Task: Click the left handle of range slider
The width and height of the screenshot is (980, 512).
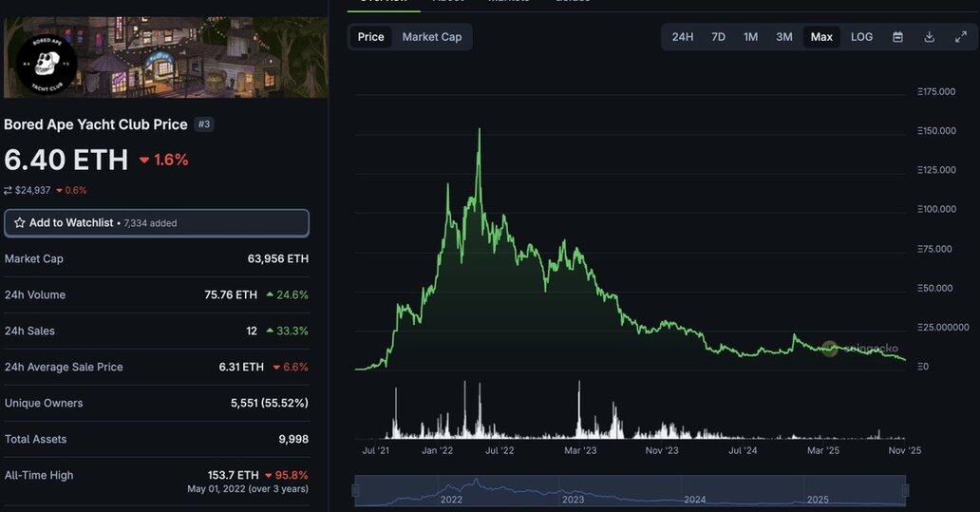Action: point(356,491)
